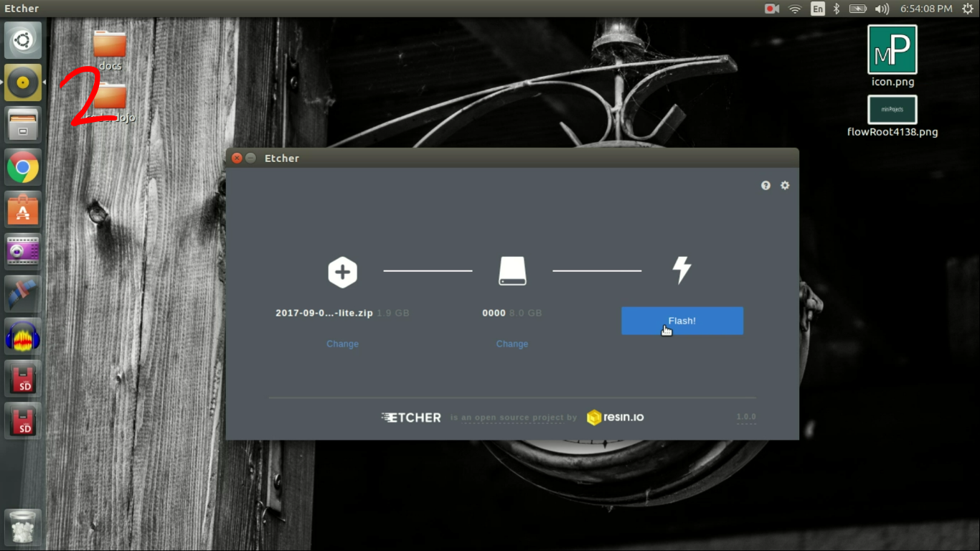Open the Files manager from launcher
Viewport: 980px width, 551px height.
23,125
